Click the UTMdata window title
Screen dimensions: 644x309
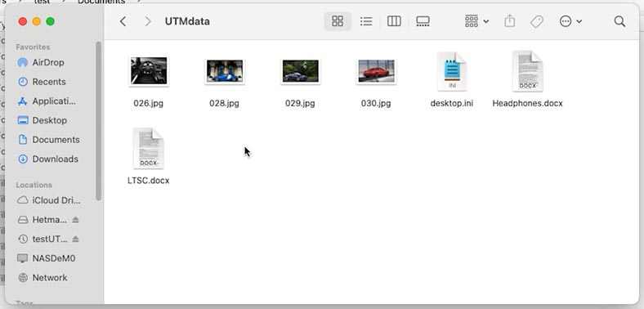click(187, 21)
